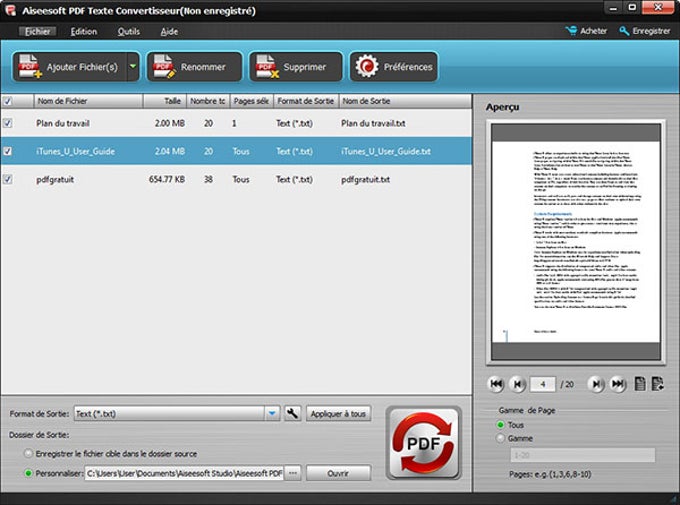
Task: Select the Personnaliser output folder radio
Action: [29, 473]
